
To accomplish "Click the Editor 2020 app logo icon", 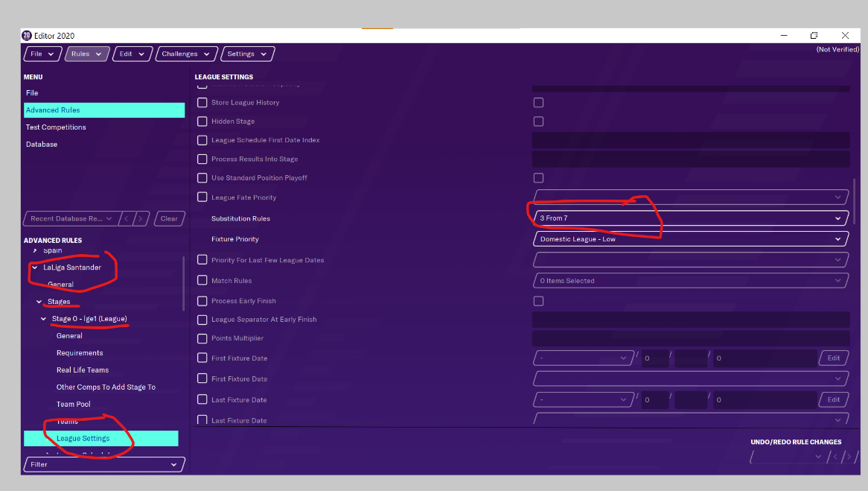I will pyautogui.click(x=27, y=36).
